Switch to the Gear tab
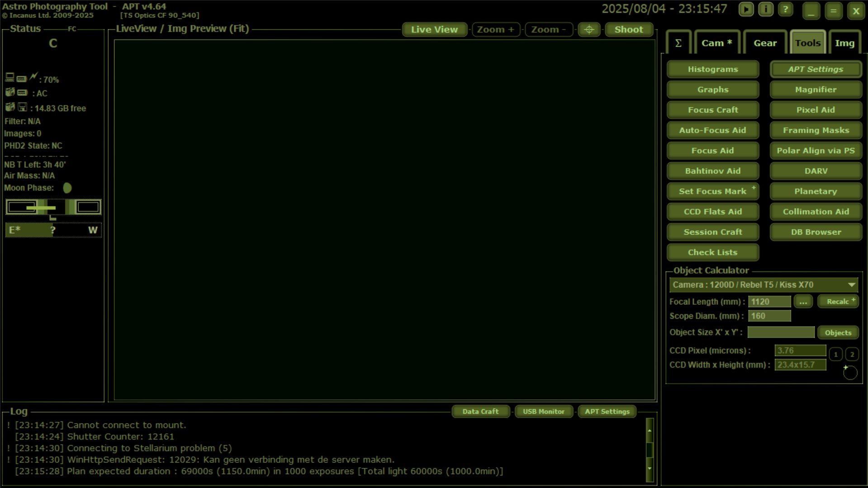 765,43
